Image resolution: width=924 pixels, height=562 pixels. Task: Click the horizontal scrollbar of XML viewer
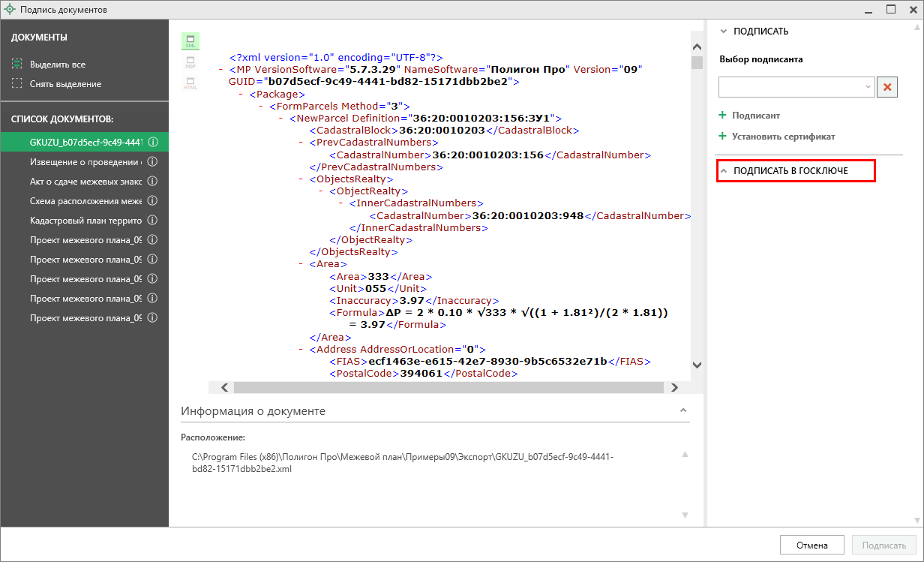(x=448, y=387)
